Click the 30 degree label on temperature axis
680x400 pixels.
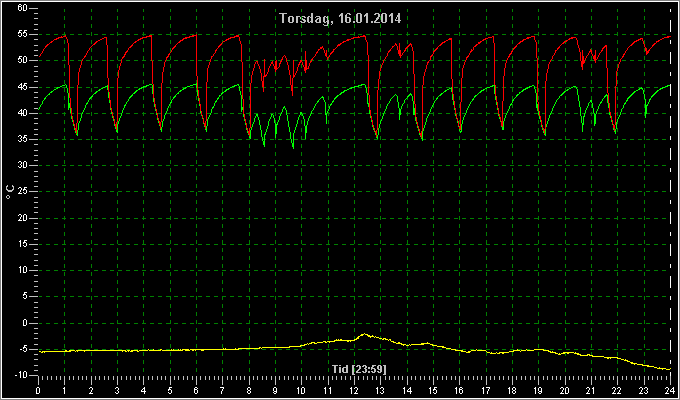tap(22, 165)
